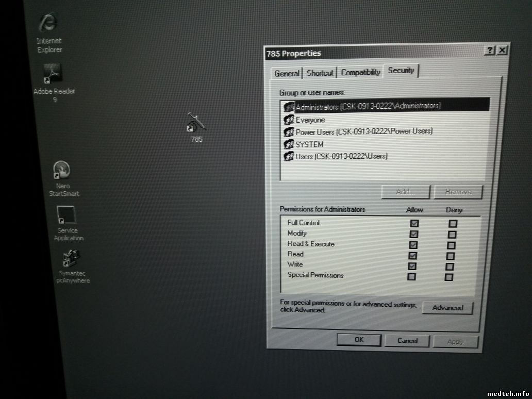Image resolution: width=532 pixels, height=399 pixels.
Task: Switch to the Shortcut tab
Action: pyautogui.click(x=320, y=73)
